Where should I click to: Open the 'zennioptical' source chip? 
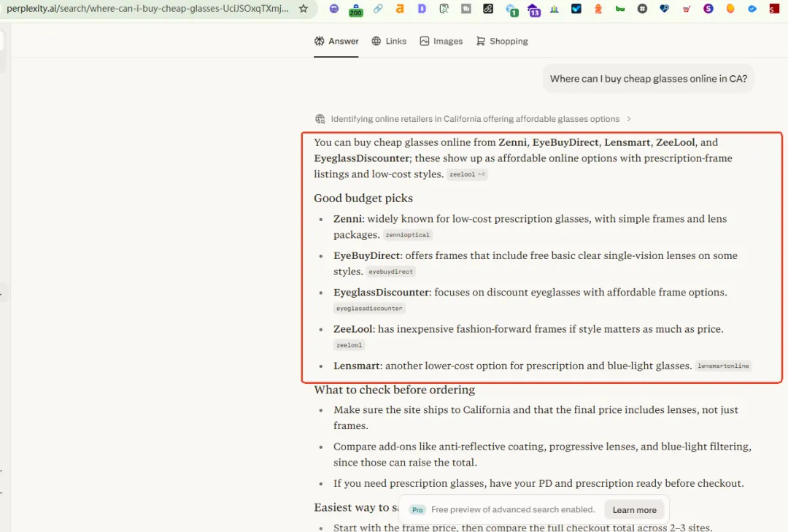coord(408,235)
